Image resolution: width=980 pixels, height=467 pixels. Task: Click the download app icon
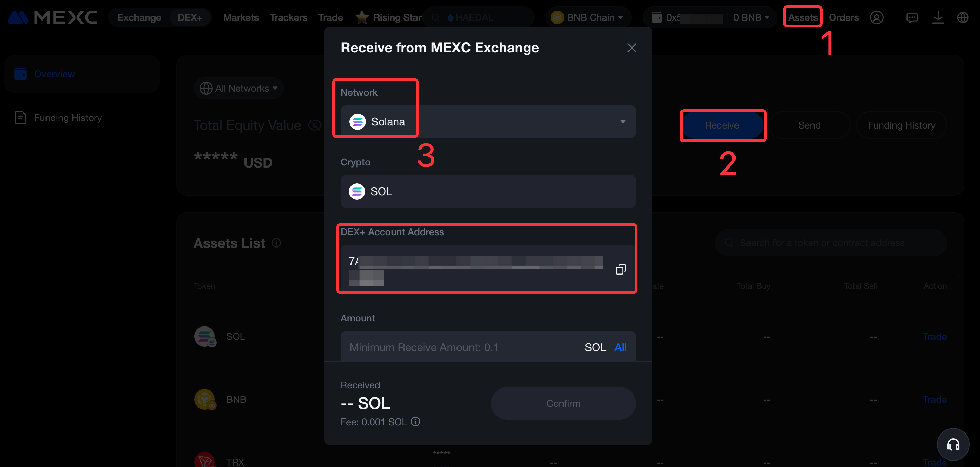(938, 17)
